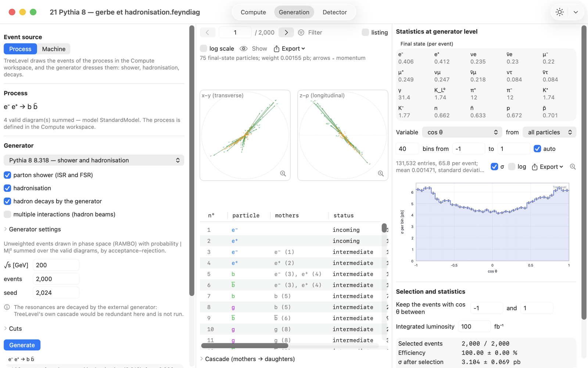588x368 pixels.
Task: Go to the previous event arrow
Action: tap(208, 32)
